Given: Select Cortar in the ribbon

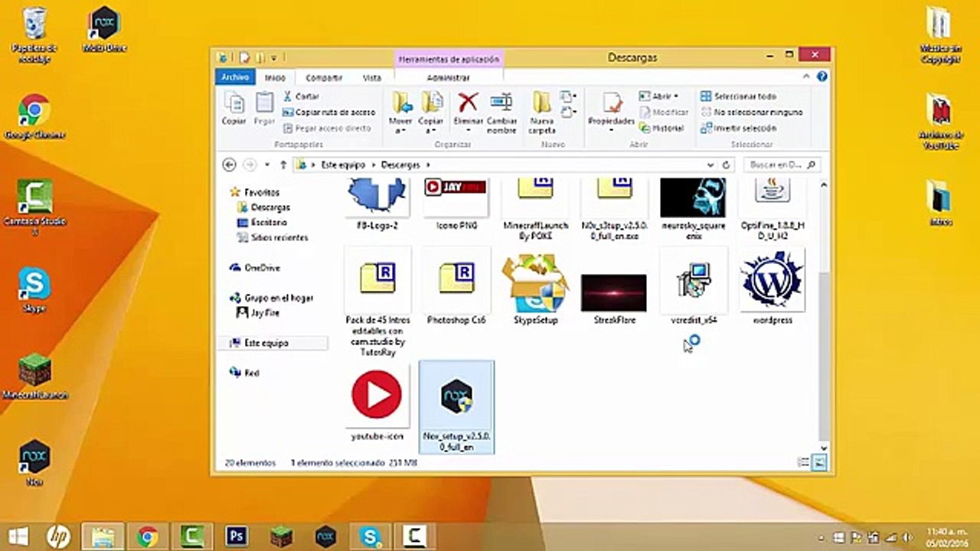Looking at the screenshot, I should point(301,96).
